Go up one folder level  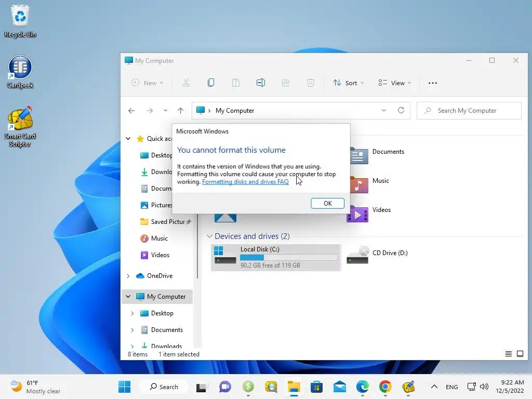coord(180,111)
